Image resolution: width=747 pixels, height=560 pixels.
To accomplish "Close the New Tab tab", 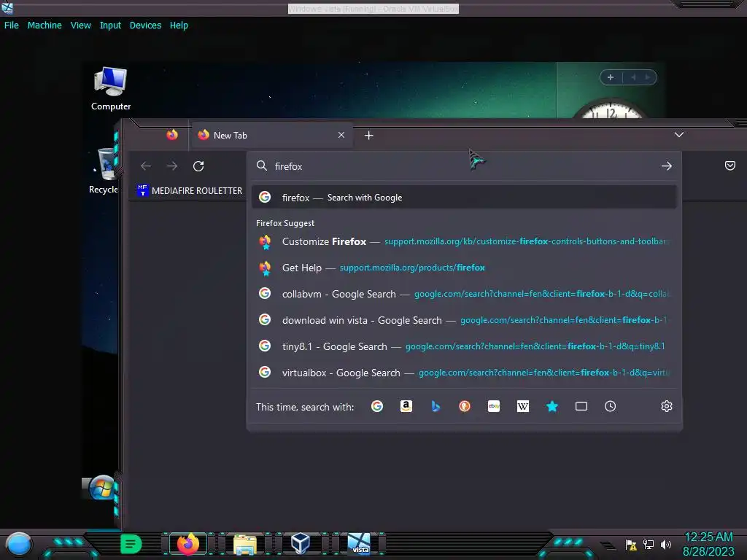I will (341, 135).
